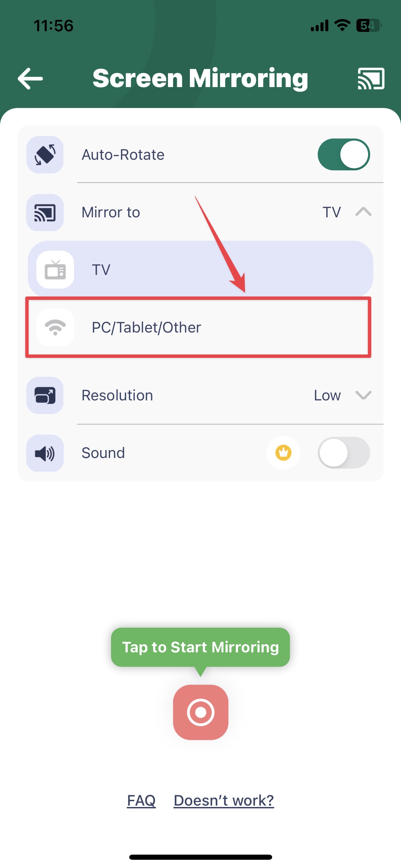The image size is (401, 868).
Task: Open the Resolution dropdown set to Low
Action: pyautogui.click(x=343, y=395)
